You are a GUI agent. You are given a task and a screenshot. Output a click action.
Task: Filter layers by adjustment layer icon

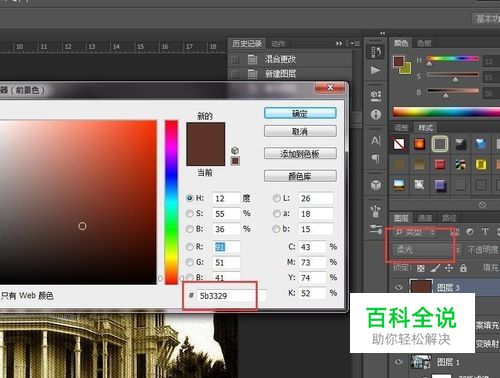click(470, 232)
